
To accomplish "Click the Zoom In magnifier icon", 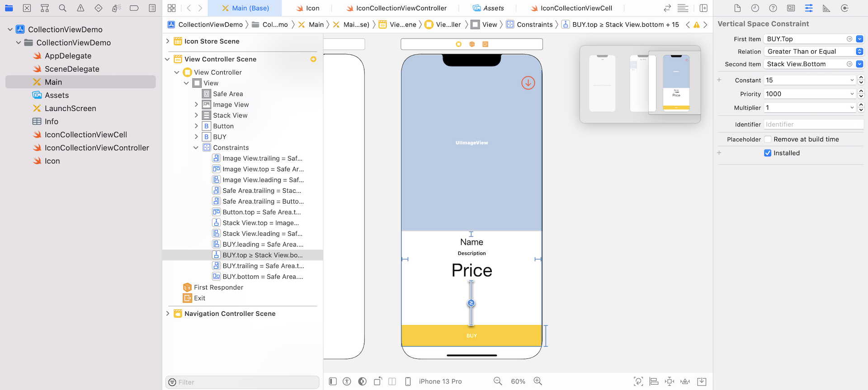I will pyautogui.click(x=538, y=381).
